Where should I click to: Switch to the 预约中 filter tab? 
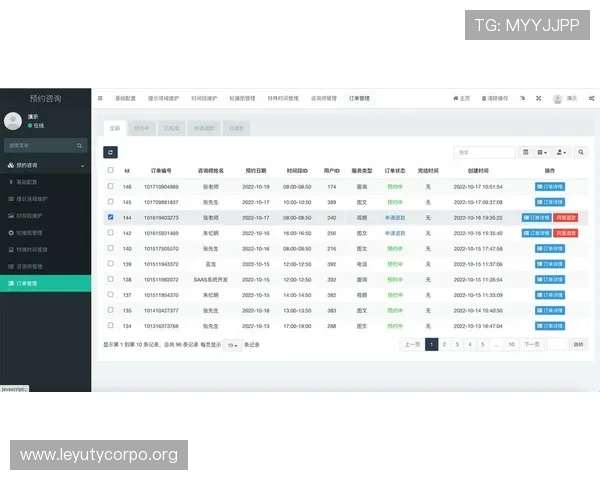(142, 128)
